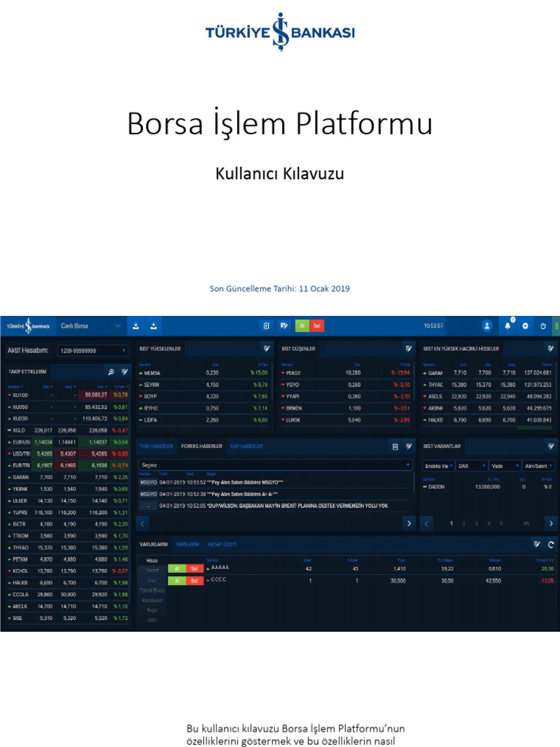
Task: Select MEMSA in BIST Yükselenler
Action: point(204,373)
